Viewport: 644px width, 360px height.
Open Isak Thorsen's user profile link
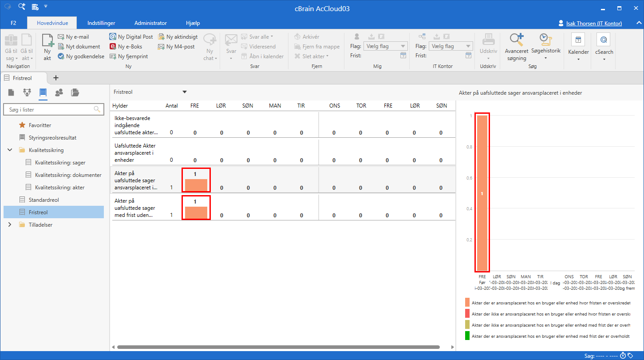tap(595, 23)
